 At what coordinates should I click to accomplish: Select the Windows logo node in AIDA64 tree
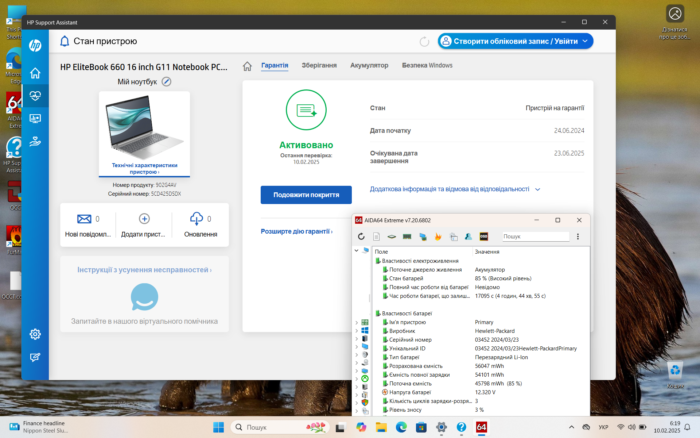tap(365, 330)
